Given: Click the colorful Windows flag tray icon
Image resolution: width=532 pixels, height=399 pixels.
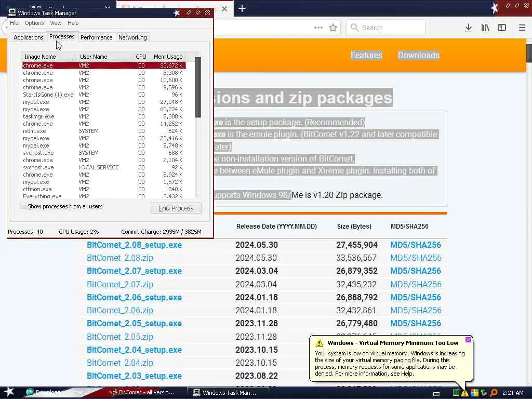Looking at the screenshot, I should coord(475,393).
